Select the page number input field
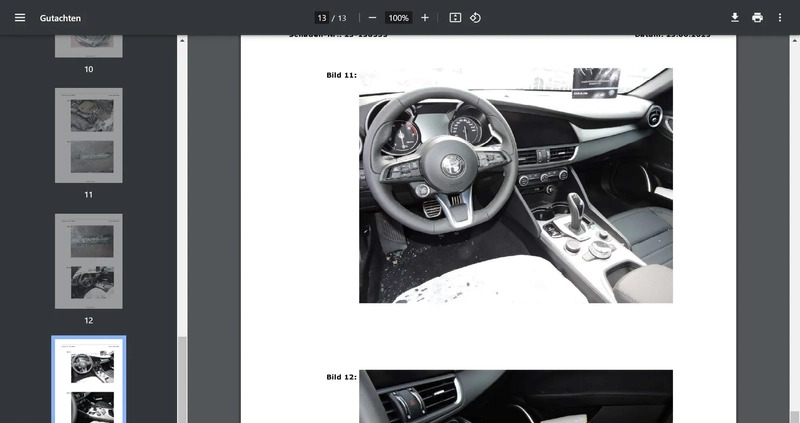This screenshot has height=423, width=800. coord(321,18)
